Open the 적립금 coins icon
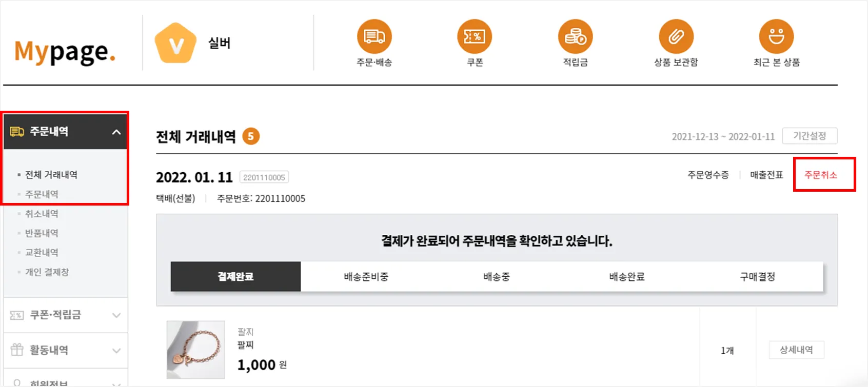Image resolution: width=868 pixels, height=387 pixels. (575, 37)
